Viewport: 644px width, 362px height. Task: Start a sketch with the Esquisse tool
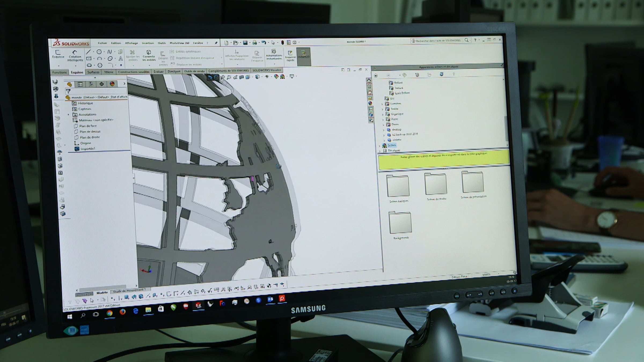(58, 54)
